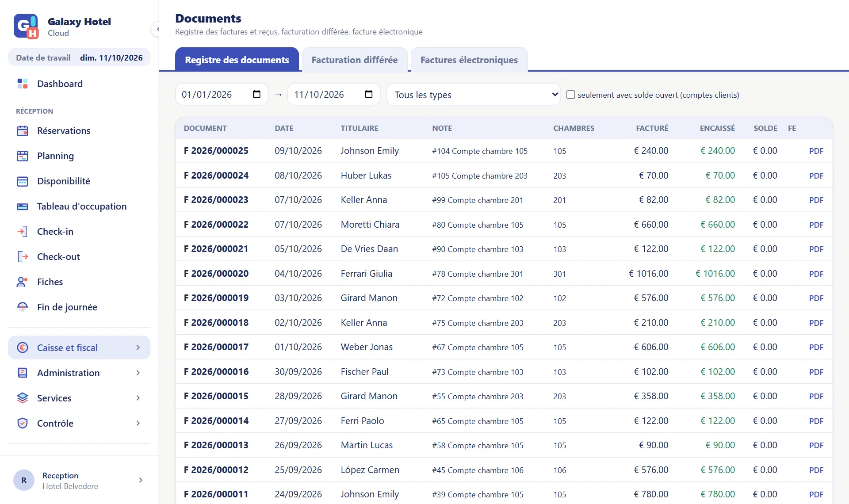The height and width of the screenshot is (504, 849).
Task: Click the Services layers icon
Action: point(23,398)
